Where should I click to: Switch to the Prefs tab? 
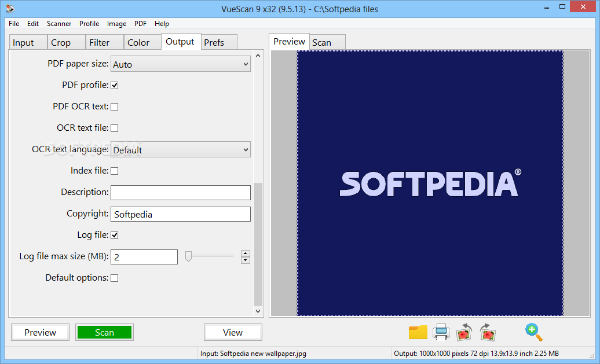(x=219, y=42)
